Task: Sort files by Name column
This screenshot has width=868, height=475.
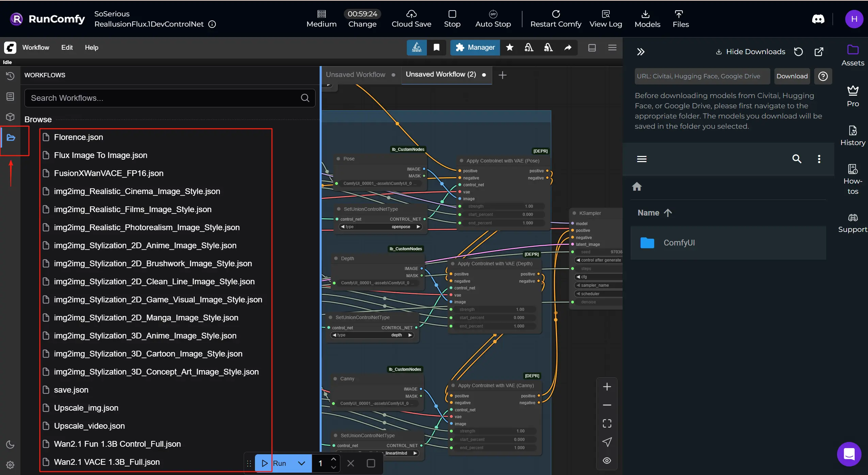Action: pyautogui.click(x=654, y=213)
